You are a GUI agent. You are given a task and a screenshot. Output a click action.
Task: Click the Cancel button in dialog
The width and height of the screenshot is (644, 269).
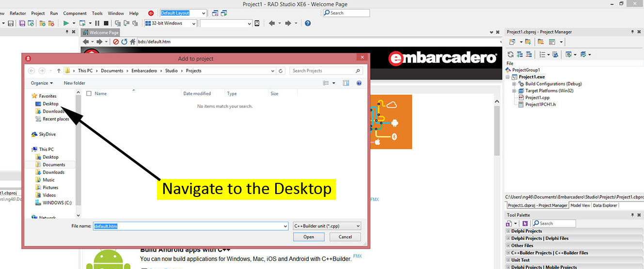coord(345,237)
